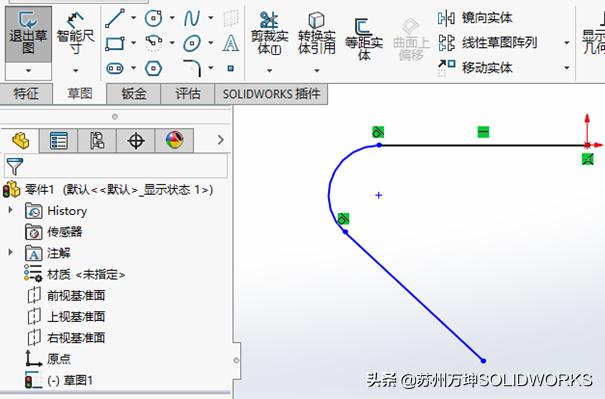The image size is (605, 399).
Task: Select the Smart Dimension (智能尺寸) tool
Action: pyautogui.click(x=75, y=34)
